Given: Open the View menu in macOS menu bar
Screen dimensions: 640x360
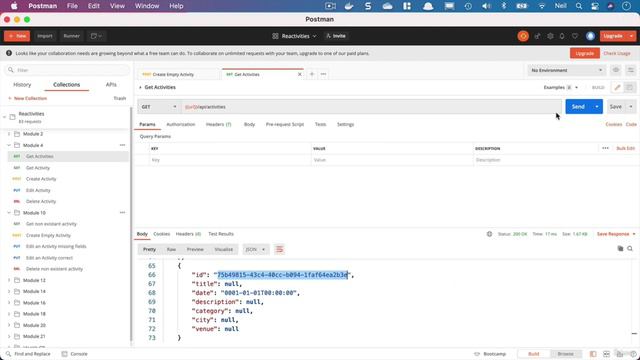Looking at the screenshot, I should point(117,6).
